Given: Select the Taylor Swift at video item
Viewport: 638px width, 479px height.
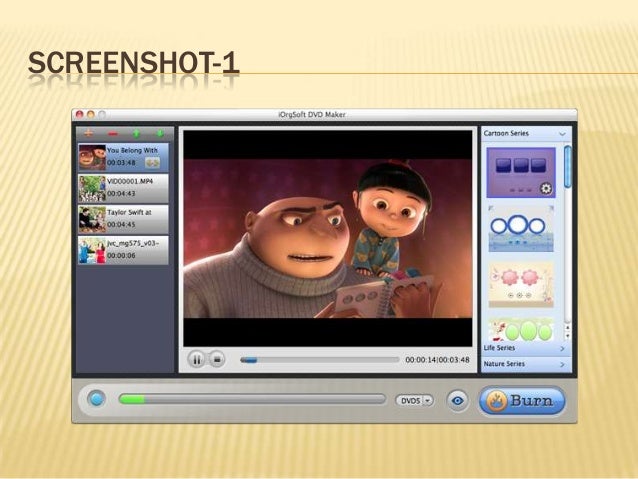Looking at the screenshot, I should pos(123,219).
